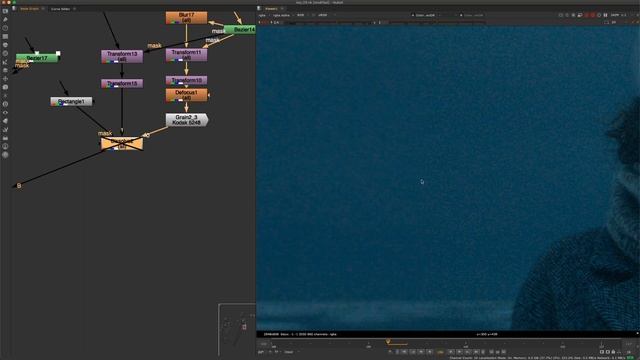The image size is (640, 360).
Task: Open the TF playback mode dropdown
Action: coord(277,352)
